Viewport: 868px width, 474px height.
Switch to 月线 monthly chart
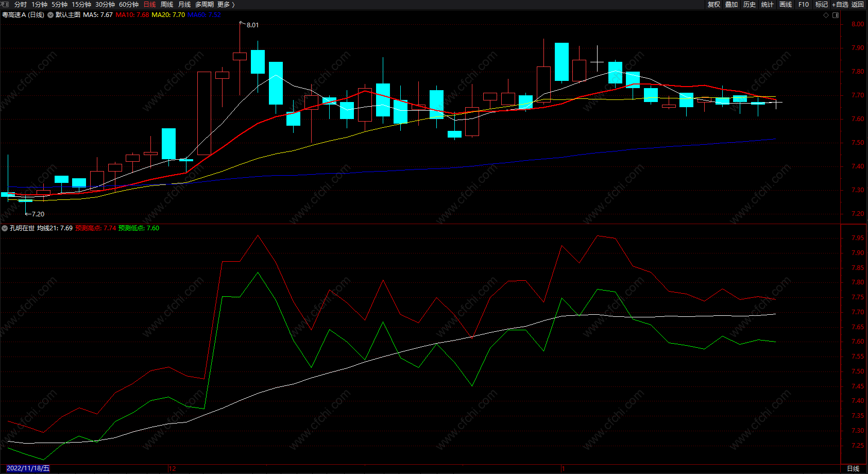pyautogui.click(x=184, y=5)
